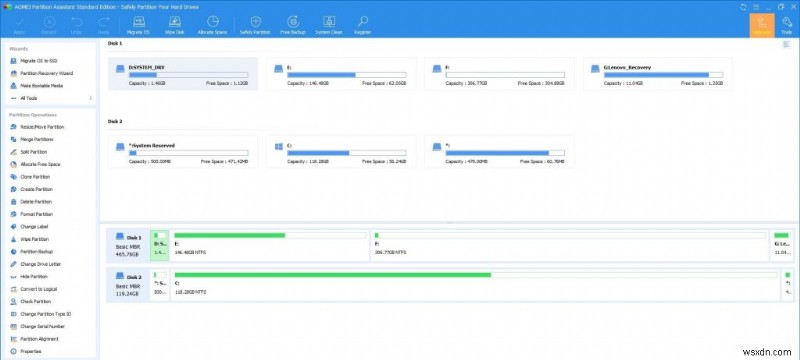Click the Discard toolbar button
The height and width of the screenshot is (360, 800).
tap(49, 25)
